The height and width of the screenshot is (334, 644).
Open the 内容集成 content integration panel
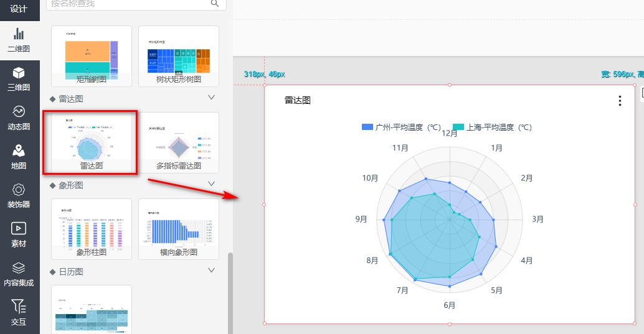pos(19,274)
